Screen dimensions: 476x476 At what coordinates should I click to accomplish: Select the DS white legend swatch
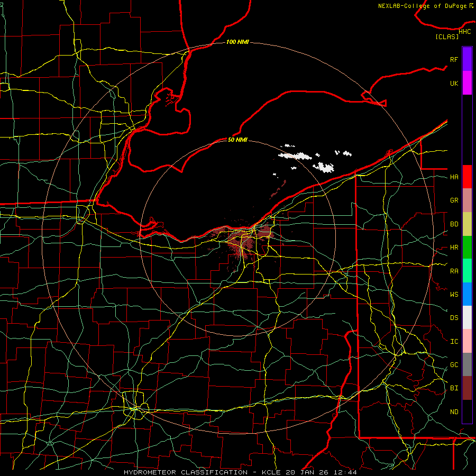467,317
